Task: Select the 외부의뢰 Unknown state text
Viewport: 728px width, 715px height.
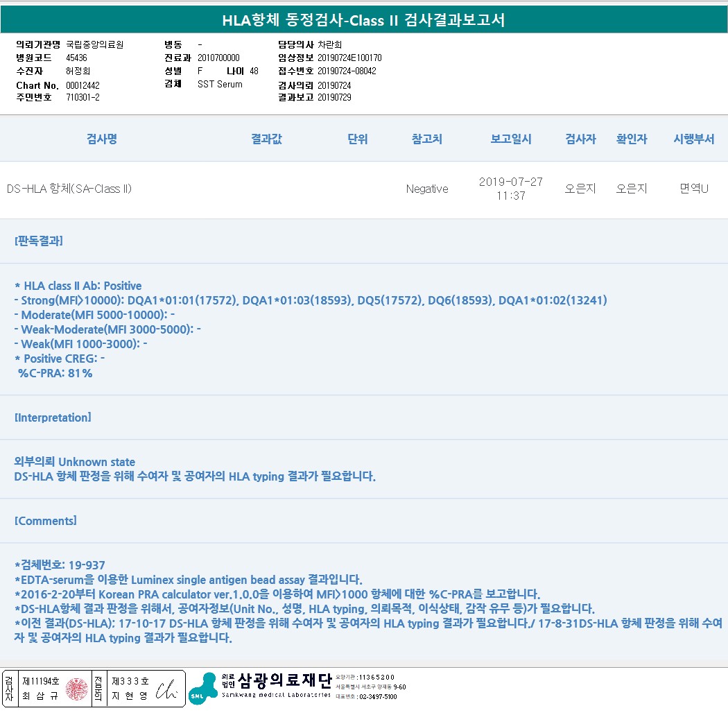Action: click(x=75, y=461)
